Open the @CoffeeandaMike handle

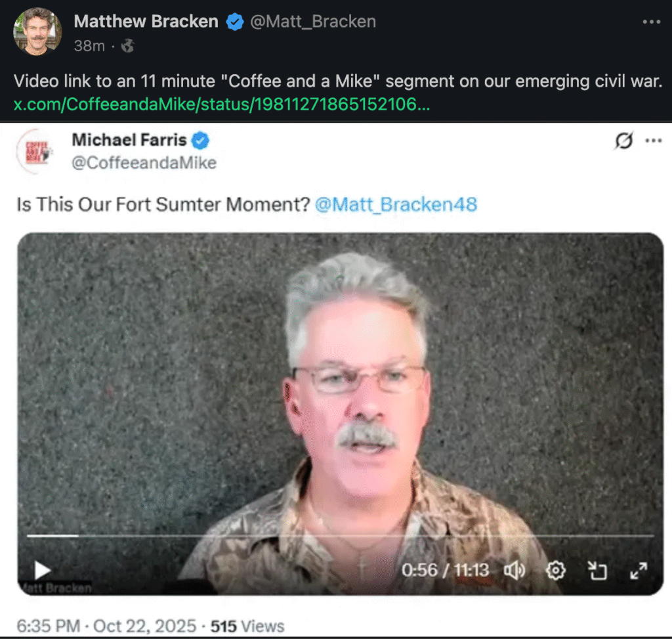(144, 163)
